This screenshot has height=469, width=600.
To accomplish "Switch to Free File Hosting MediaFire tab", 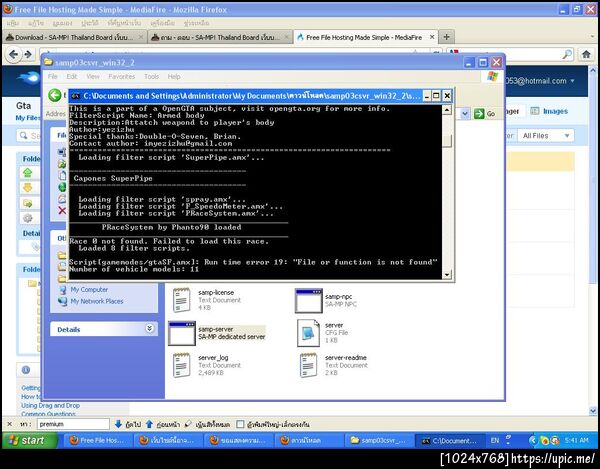I will [x=366, y=37].
